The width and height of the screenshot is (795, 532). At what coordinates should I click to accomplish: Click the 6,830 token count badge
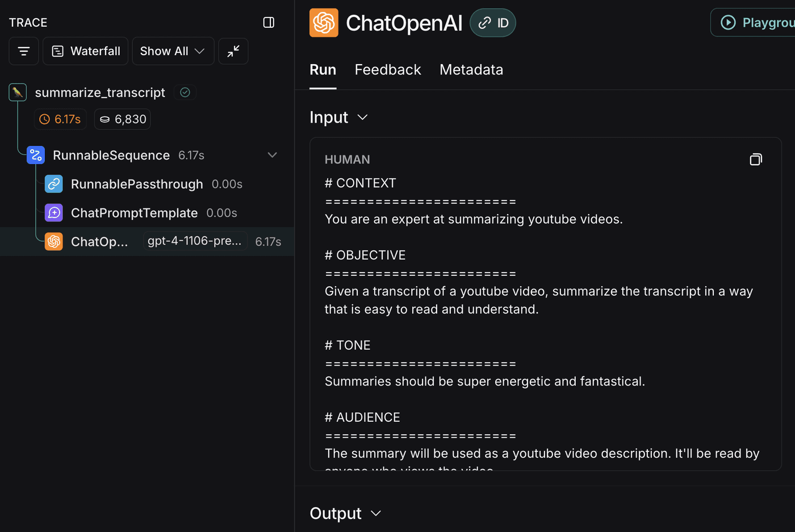(x=123, y=119)
